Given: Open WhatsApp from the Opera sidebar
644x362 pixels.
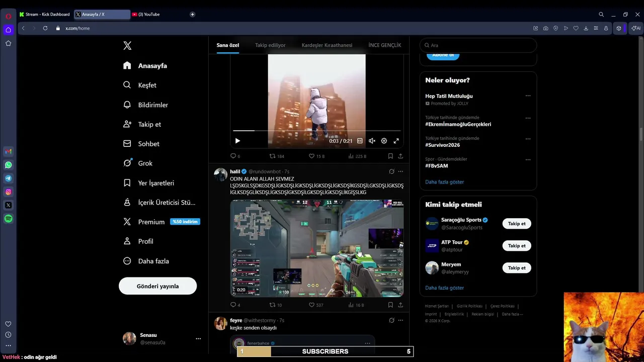Looking at the screenshot, I should tap(9, 165).
